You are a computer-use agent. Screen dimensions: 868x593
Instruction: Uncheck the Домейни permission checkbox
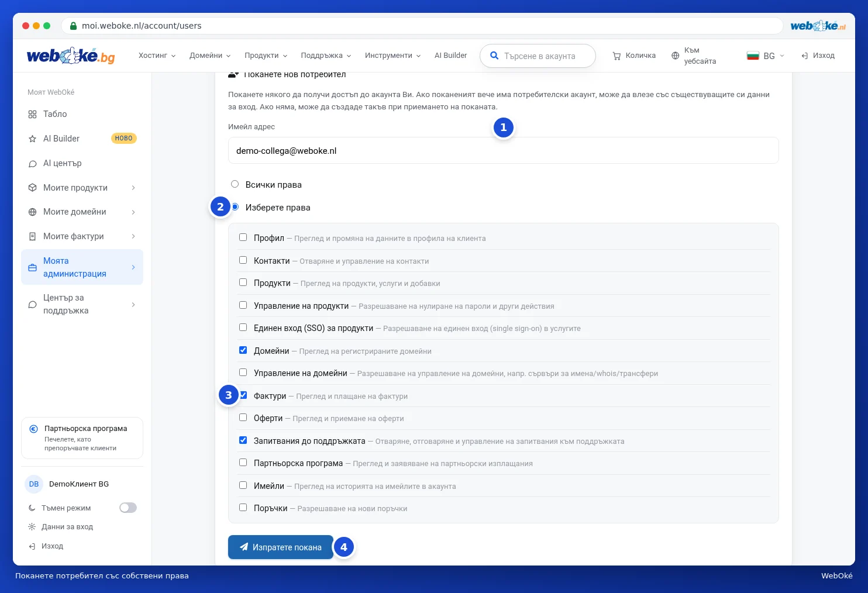(x=243, y=350)
